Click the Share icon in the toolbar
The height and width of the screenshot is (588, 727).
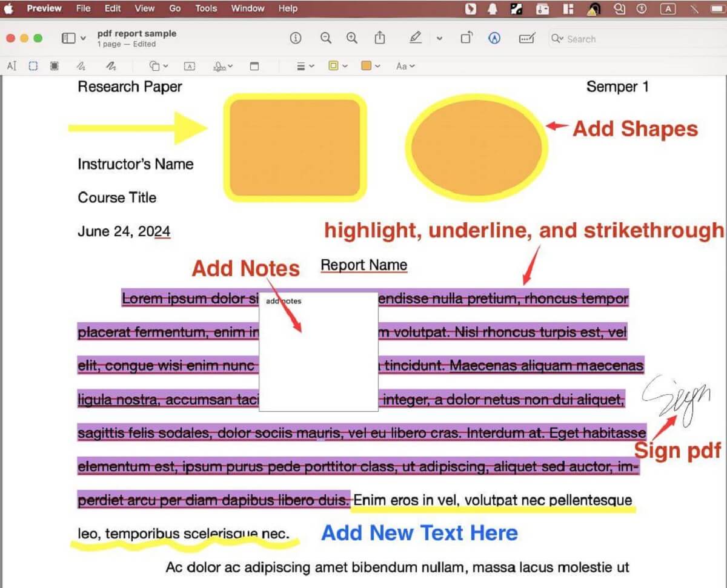tap(379, 38)
